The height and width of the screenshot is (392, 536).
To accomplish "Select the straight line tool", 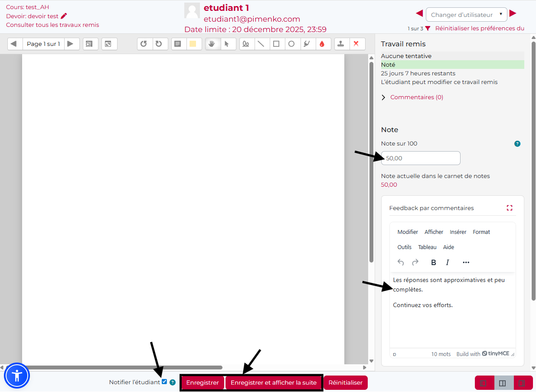I will pyautogui.click(x=261, y=44).
